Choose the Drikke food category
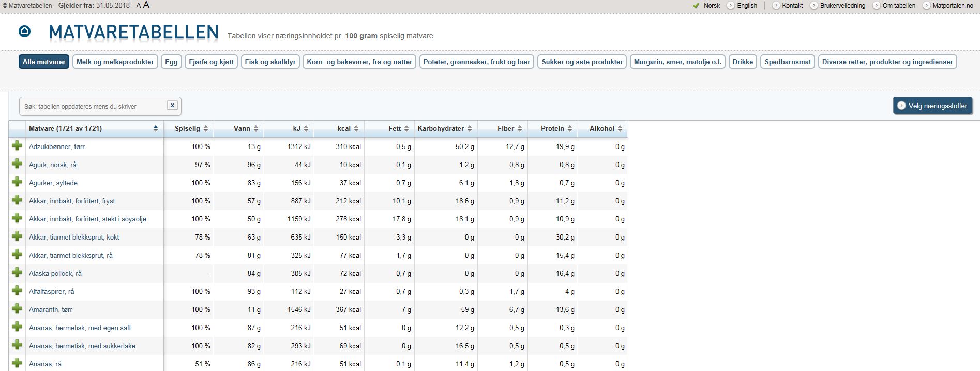 (743, 62)
